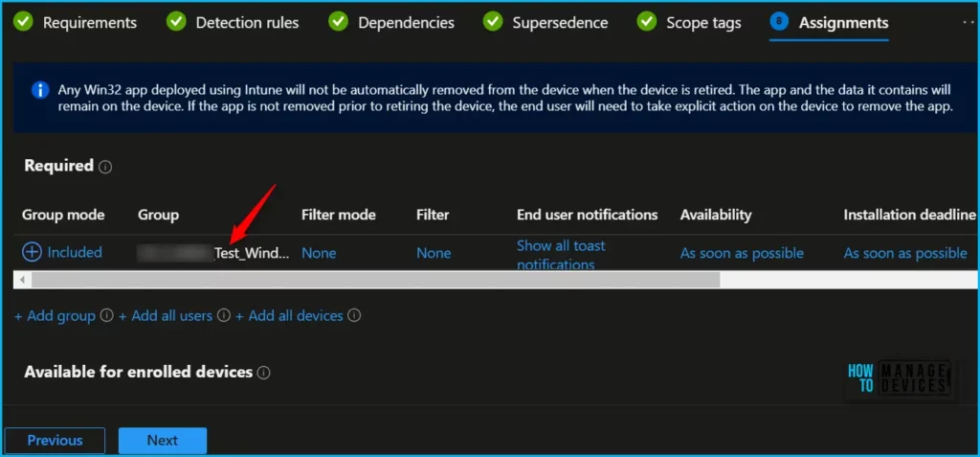The width and height of the screenshot is (980, 457).
Task: Click + Add group link
Action: [55, 316]
